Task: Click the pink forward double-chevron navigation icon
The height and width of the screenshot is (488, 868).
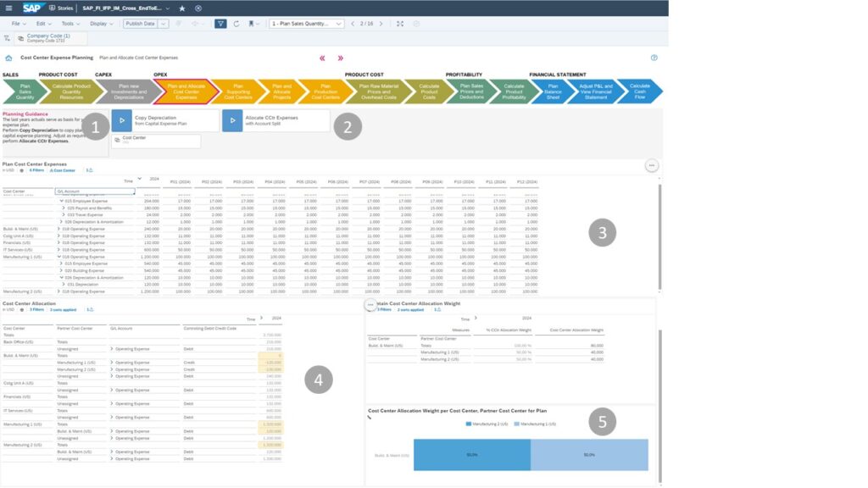Action: tap(341, 58)
